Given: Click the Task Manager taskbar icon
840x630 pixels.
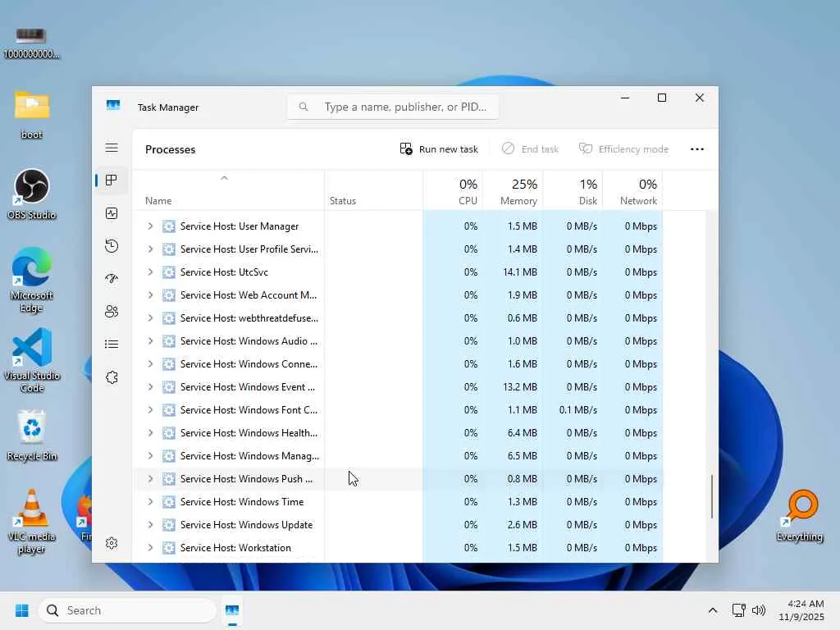Looking at the screenshot, I should pyautogui.click(x=232, y=610).
